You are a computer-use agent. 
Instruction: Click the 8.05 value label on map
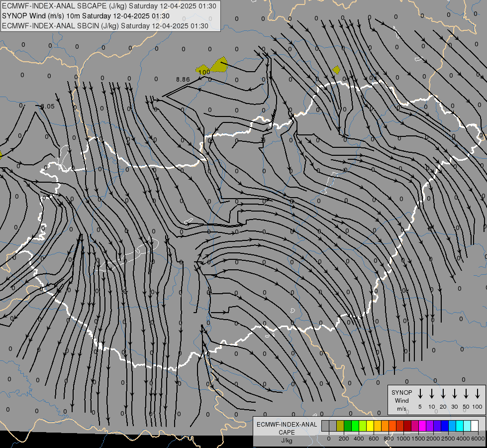(48, 107)
